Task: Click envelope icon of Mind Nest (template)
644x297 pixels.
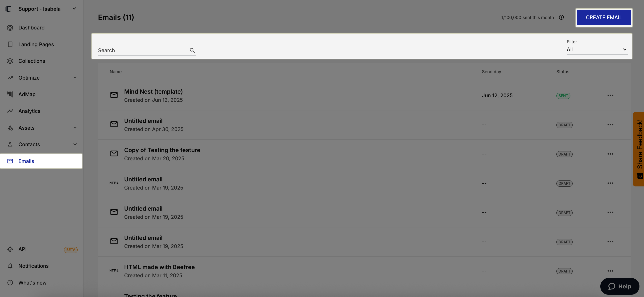Action: tap(114, 95)
